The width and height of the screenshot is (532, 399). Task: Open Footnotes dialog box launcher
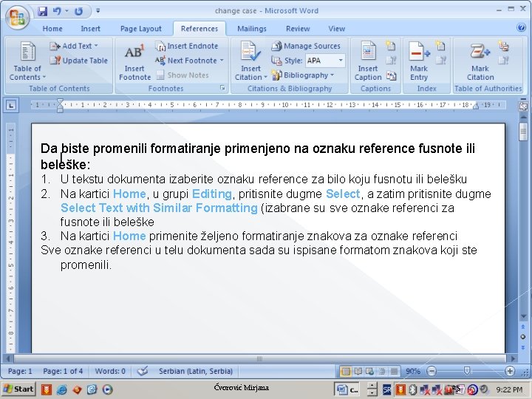(222, 88)
